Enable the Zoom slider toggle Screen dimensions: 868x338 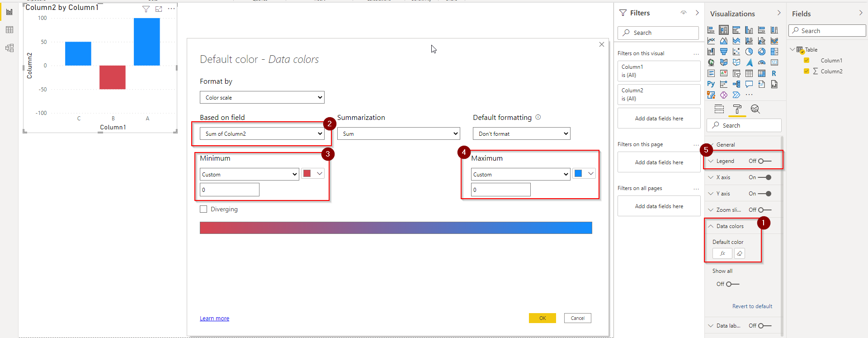click(x=765, y=210)
